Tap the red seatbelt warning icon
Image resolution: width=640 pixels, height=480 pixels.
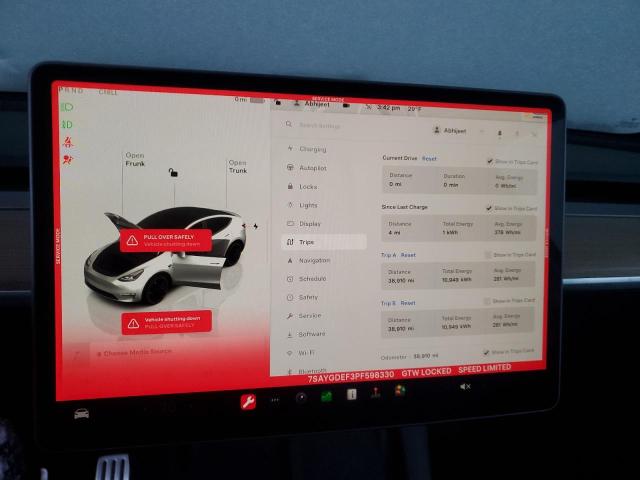68,142
